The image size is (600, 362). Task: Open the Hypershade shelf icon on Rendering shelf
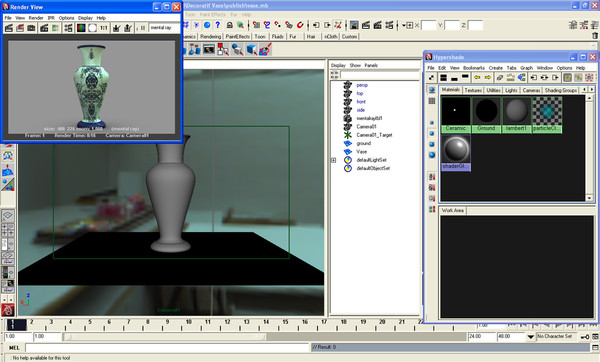(209, 49)
